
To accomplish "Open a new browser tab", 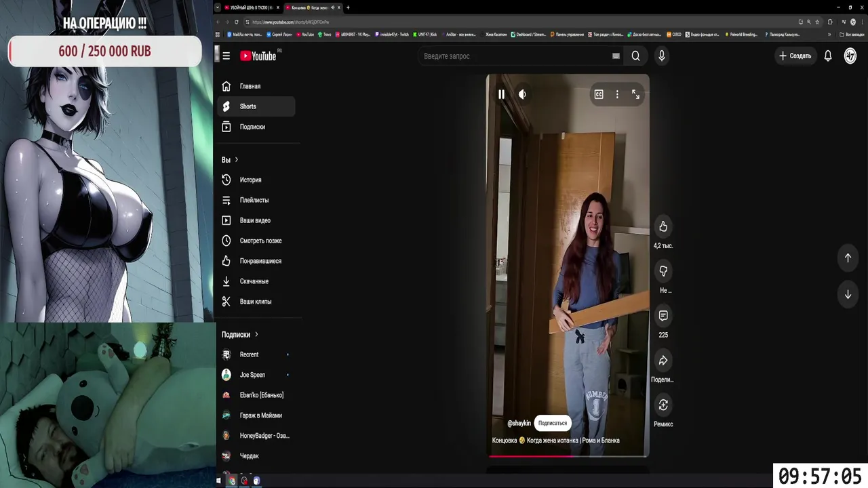I will point(348,7).
